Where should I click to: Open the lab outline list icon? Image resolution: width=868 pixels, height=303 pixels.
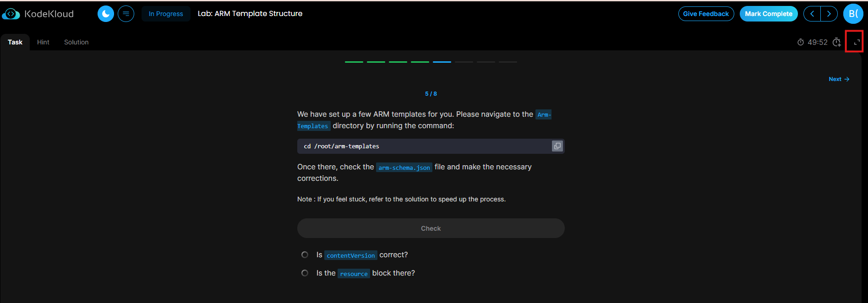[x=126, y=14]
